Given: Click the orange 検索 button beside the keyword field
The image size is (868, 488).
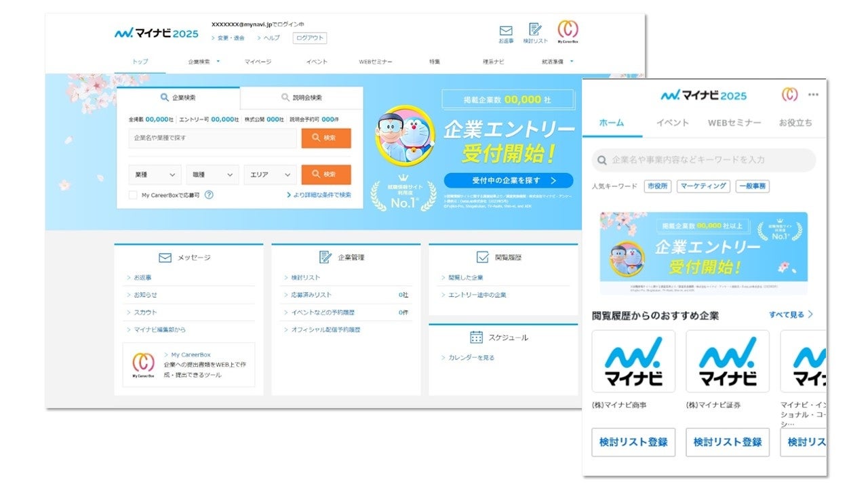Looking at the screenshot, I should point(326,138).
